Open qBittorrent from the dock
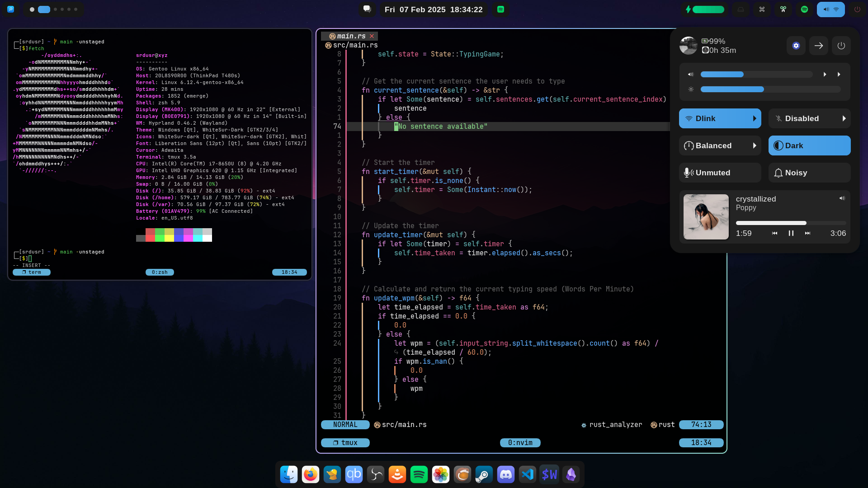 354,474
